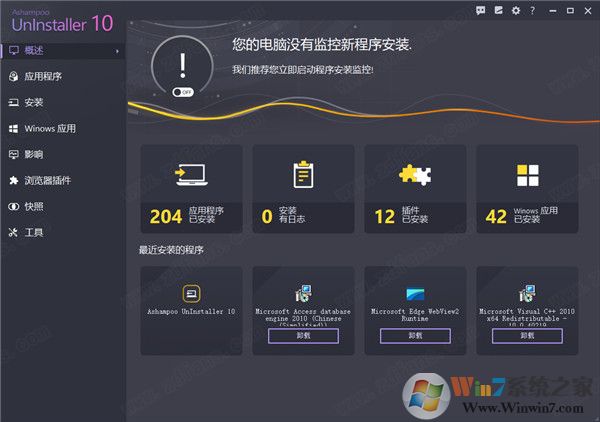Click the 您的电脑没有监控新程序安装 headline

click(322, 45)
